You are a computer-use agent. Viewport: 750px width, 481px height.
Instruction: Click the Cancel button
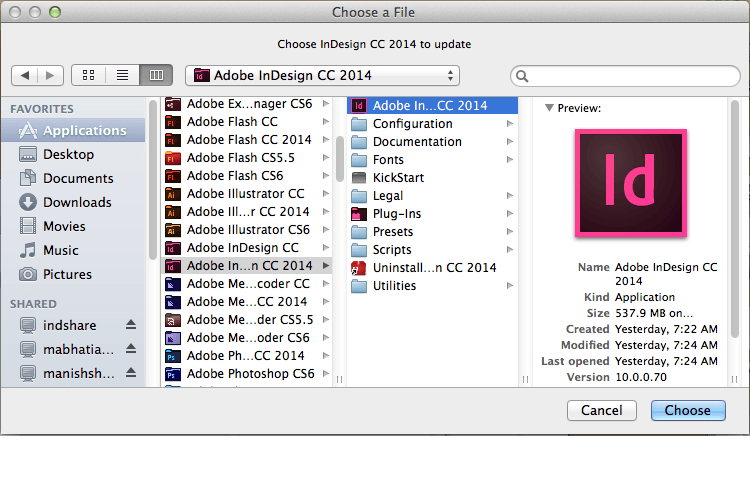click(x=602, y=411)
